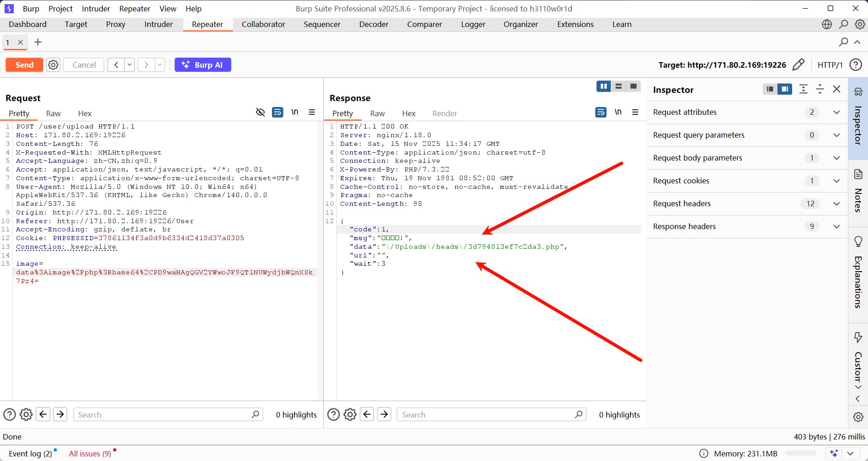Open Burp browser globe icon
The width and height of the screenshot is (868, 461).
point(827,24)
